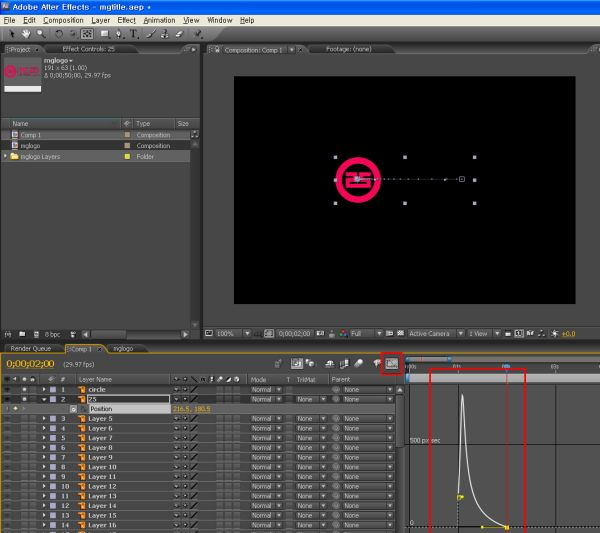Image resolution: width=600 pixels, height=533 pixels.
Task: Open the File menu
Action: tap(9, 20)
